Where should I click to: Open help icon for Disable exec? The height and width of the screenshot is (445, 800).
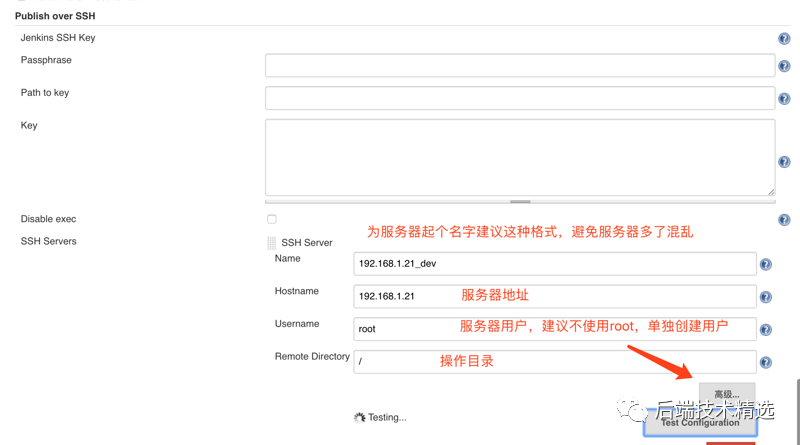784,220
